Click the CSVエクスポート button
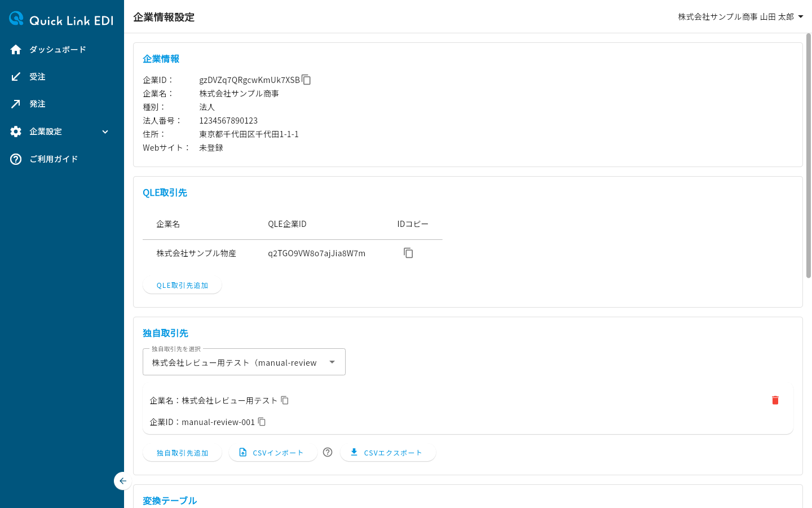 pyautogui.click(x=388, y=453)
